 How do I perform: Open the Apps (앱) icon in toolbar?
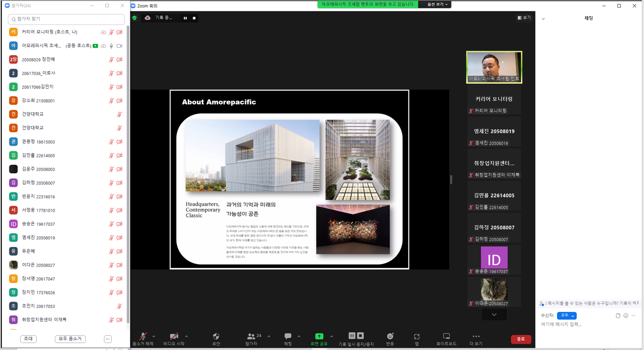[x=417, y=336]
